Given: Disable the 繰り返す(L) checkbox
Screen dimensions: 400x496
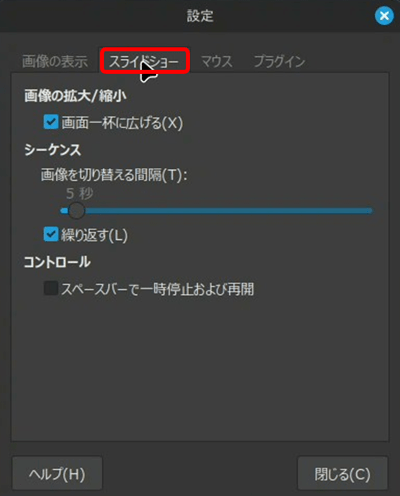Looking at the screenshot, I should tap(51, 234).
